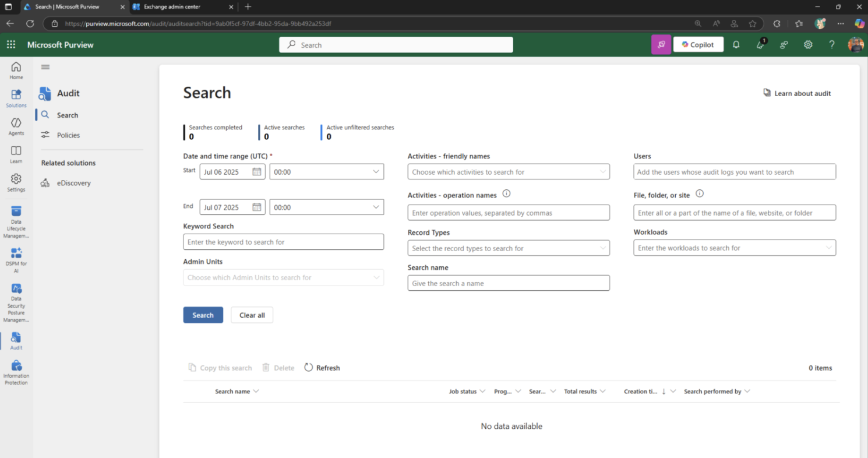
Task: Open Search name column filter chevron
Action: tap(256, 392)
